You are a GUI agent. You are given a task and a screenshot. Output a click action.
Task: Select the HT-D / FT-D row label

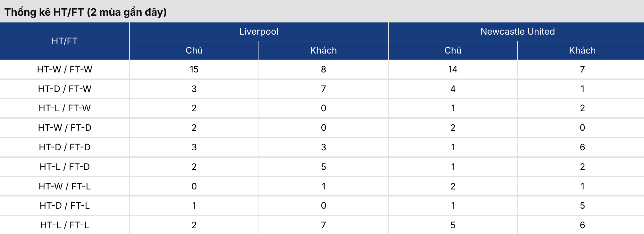(x=64, y=147)
